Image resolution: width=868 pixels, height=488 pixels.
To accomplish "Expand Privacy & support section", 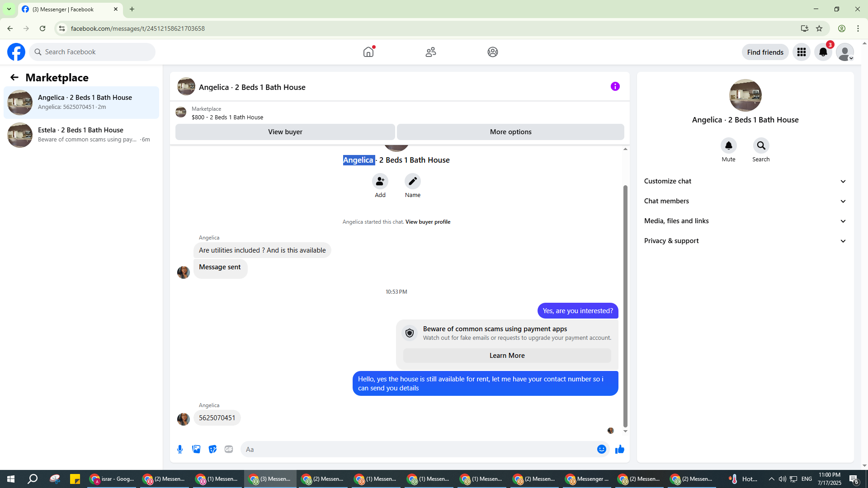I will coord(745,241).
